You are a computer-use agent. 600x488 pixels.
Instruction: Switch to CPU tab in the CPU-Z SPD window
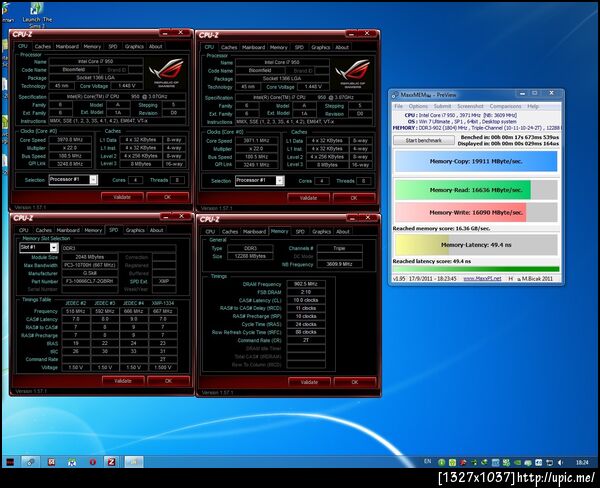(24, 230)
